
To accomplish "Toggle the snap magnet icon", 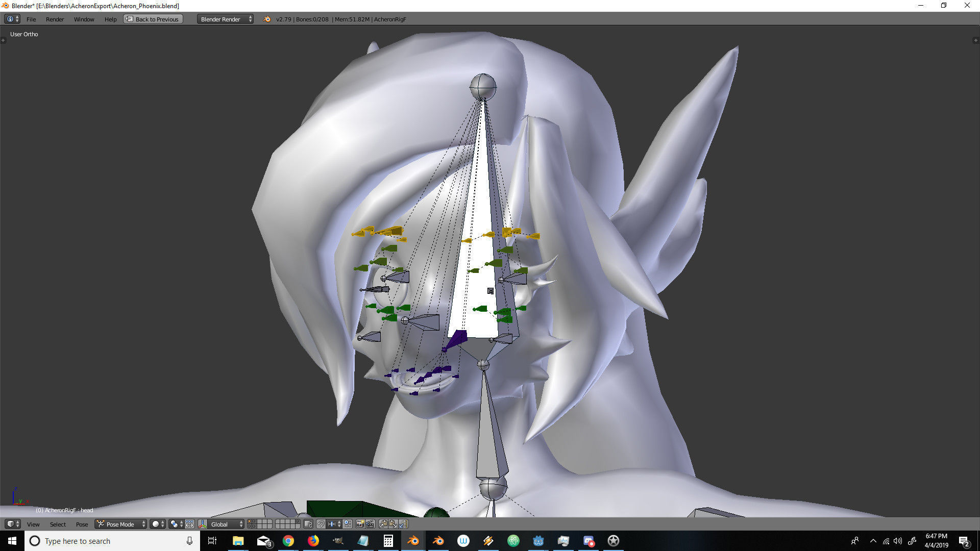I will pos(321,524).
